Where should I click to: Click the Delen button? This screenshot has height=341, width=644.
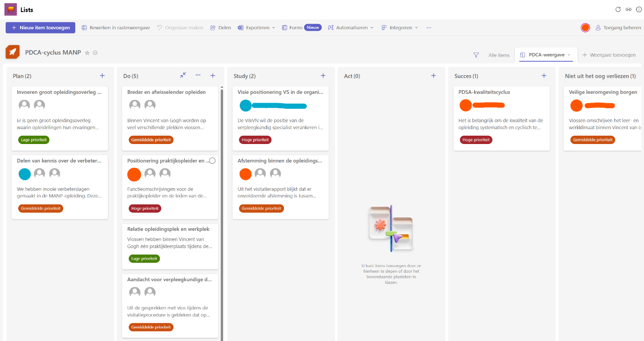220,27
